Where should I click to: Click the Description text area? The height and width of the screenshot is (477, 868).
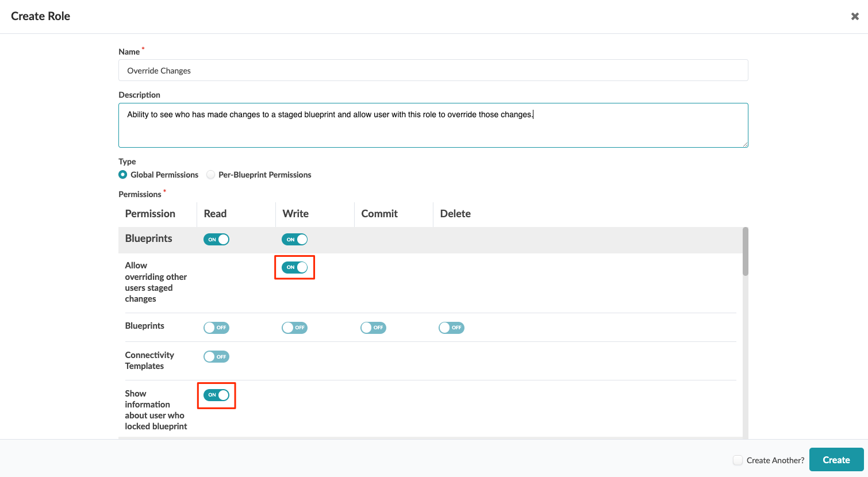[433, 125]
